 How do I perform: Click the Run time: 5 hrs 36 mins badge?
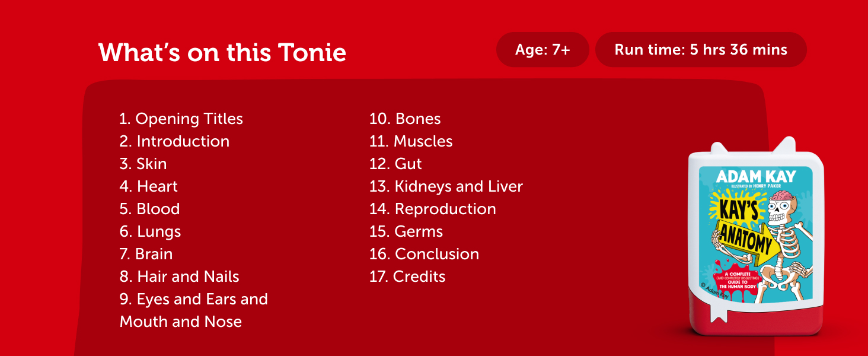[700, 50]
